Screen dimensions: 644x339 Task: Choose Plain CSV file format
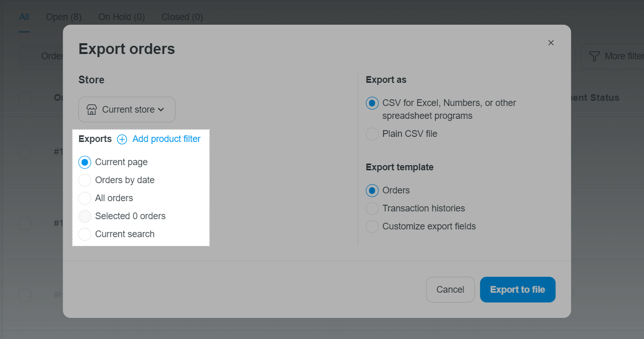point(372,134)
